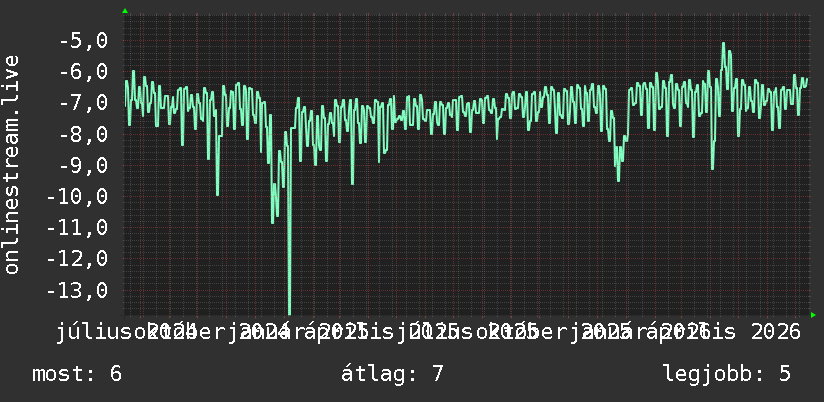Click the green arrow atop the y-axis
824x402 pixels.
click(x=125, y=11)
